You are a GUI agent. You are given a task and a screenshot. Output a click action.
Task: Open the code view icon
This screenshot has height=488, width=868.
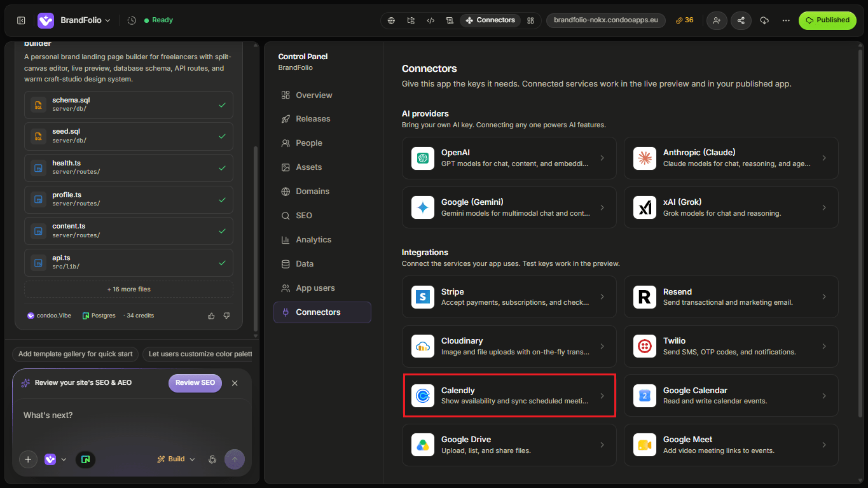[431, 20]
